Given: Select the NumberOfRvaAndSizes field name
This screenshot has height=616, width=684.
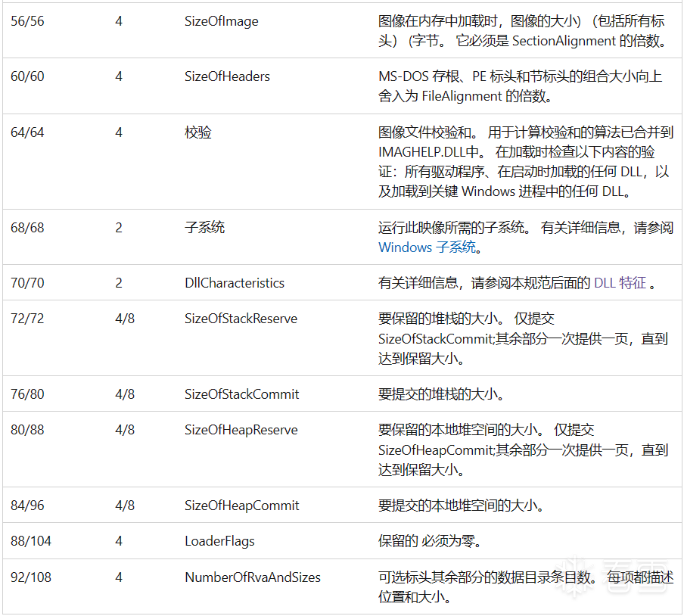Looking at the screenshot, I should (253, 577).
